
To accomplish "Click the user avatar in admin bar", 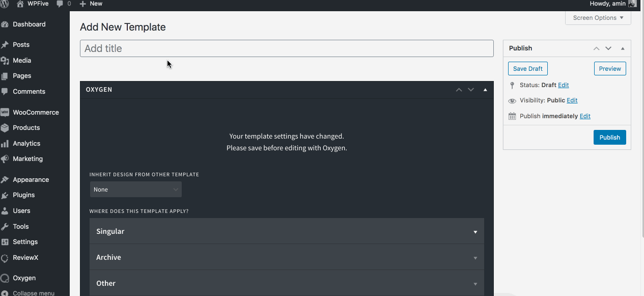I will point(632,4).
